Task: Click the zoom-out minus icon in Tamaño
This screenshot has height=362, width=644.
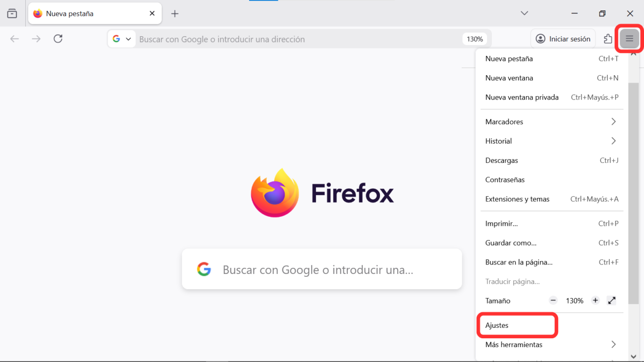Action: [553, 301]
